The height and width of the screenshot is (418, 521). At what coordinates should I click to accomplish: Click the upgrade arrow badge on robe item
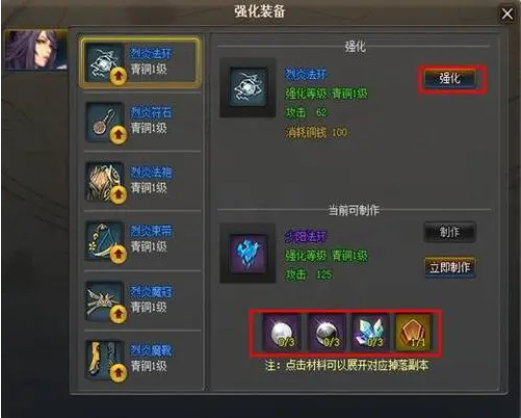[118, 195]
